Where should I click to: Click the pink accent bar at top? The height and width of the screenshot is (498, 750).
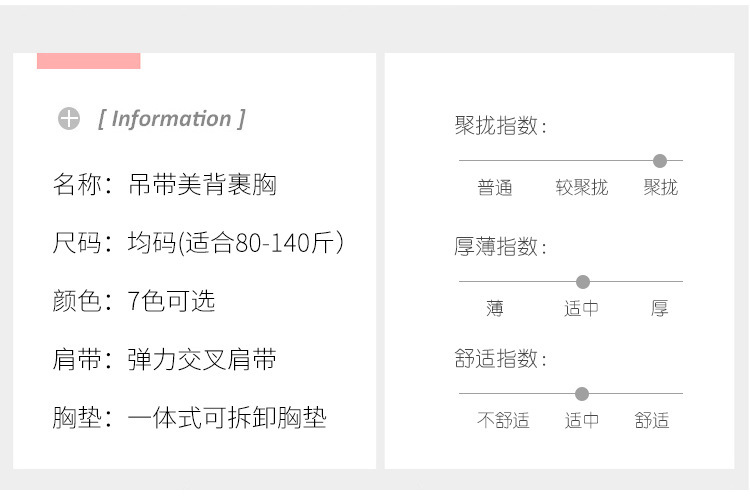(x=88, y=61)
